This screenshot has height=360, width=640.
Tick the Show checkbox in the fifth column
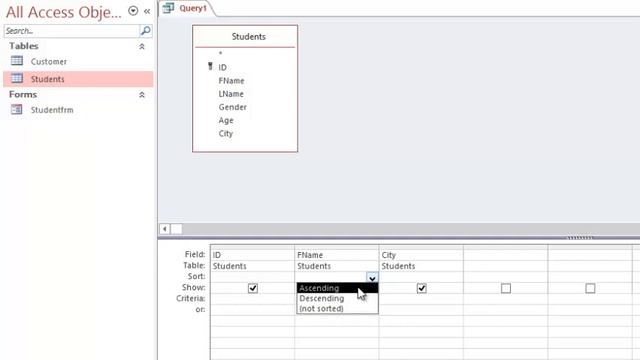(590, 288)
